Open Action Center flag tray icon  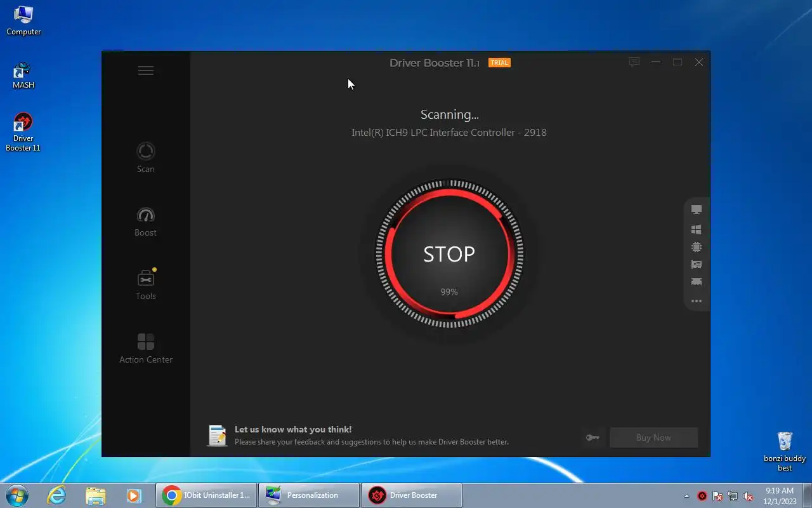[717, 496]
